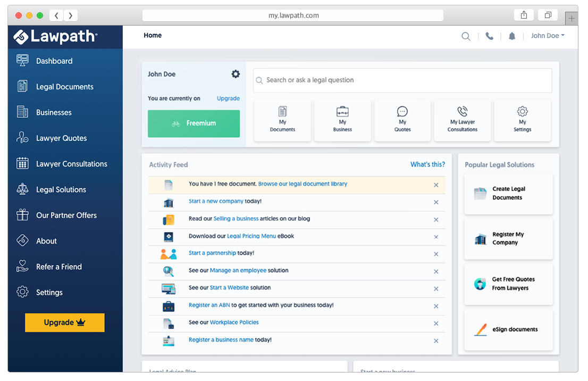The width and height of the screenshot is (588, 381).
Task: Dismiss the Workplace Policies item
Action: pos(436,324)
